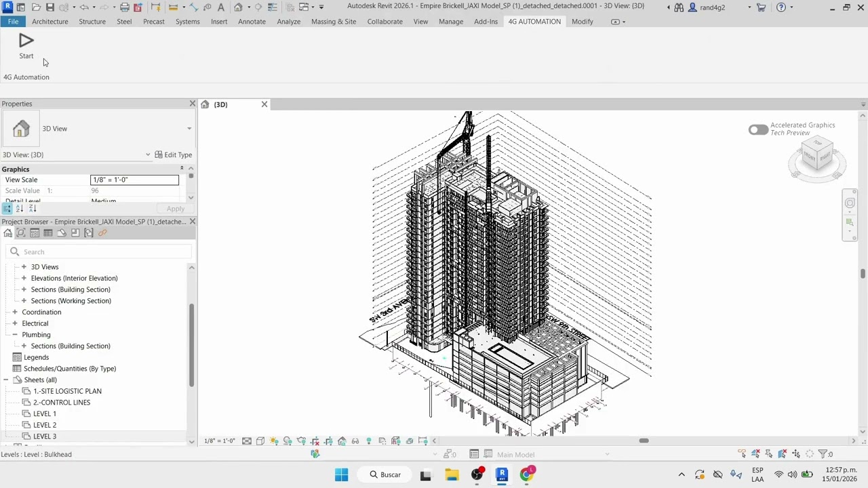This screenshot has width=868, height=488.
Task: Toggle properties grouping by category icon
Action: click(7, 209)
